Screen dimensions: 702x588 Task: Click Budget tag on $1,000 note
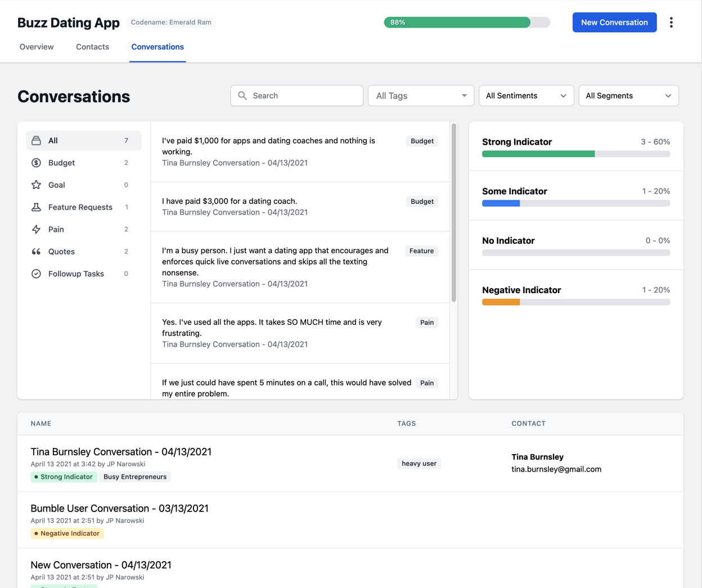(x=422, y=141)
